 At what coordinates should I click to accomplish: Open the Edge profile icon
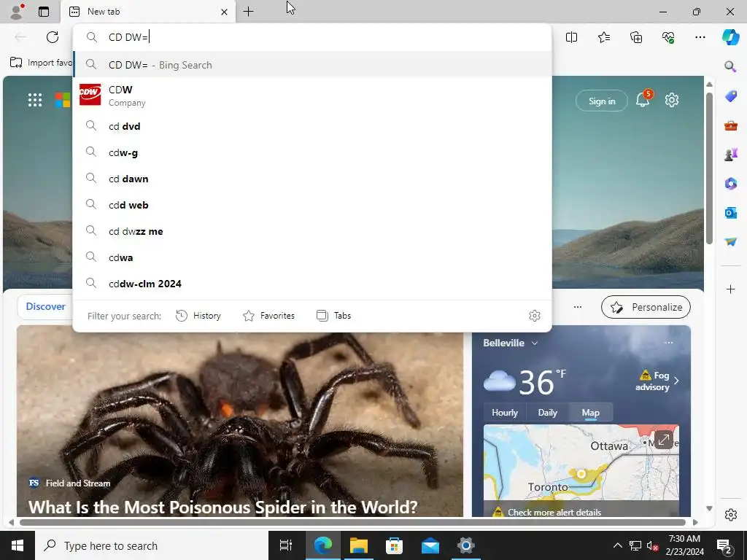17,12
